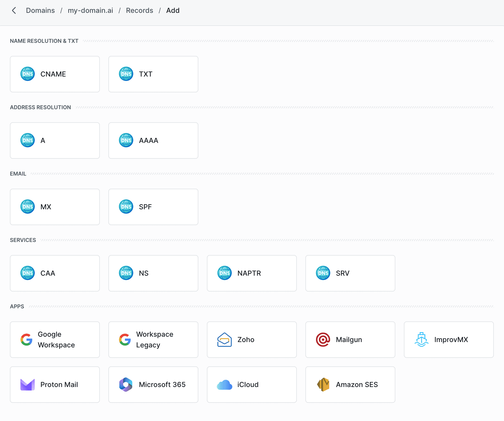Pick the SPF record option
The width and height of the screenshot is (504, 421).
tap(153, 207)
